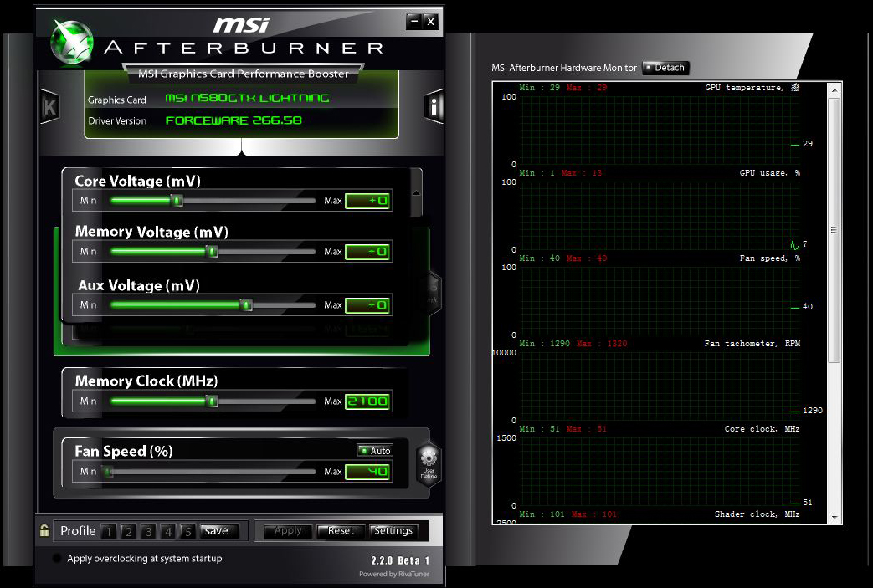Click the Memory Voltage value field

point(367,252)
